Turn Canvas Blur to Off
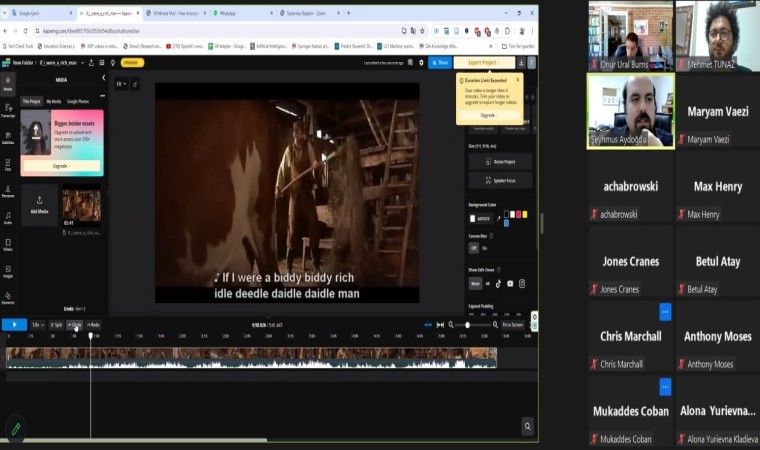This screenshot has height=450, width=760. click(x=474, y=248)
